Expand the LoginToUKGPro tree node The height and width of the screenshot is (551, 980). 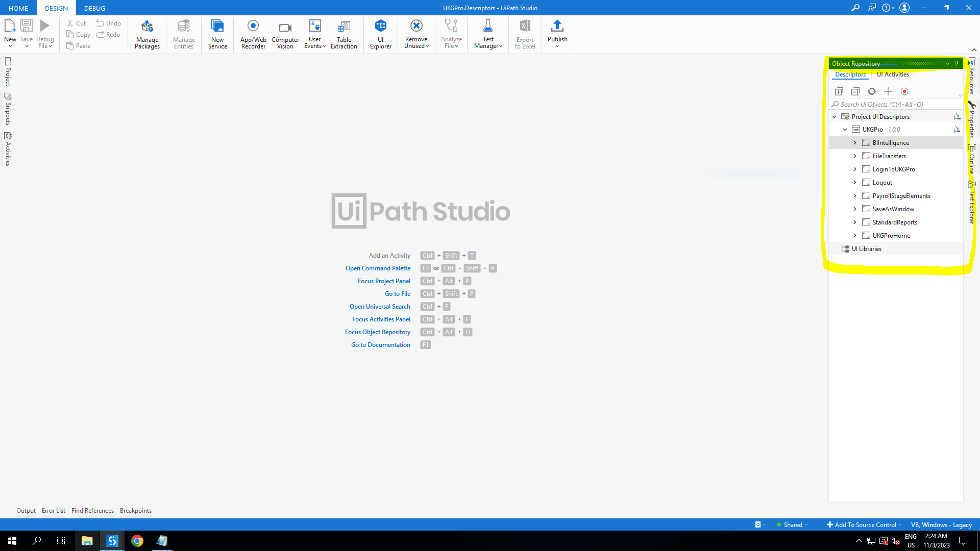click(855, 169)
